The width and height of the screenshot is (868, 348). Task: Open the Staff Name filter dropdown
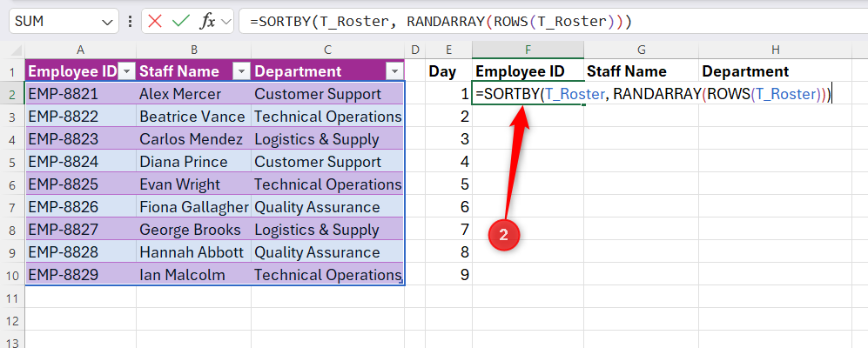click(x=242, y=71)
